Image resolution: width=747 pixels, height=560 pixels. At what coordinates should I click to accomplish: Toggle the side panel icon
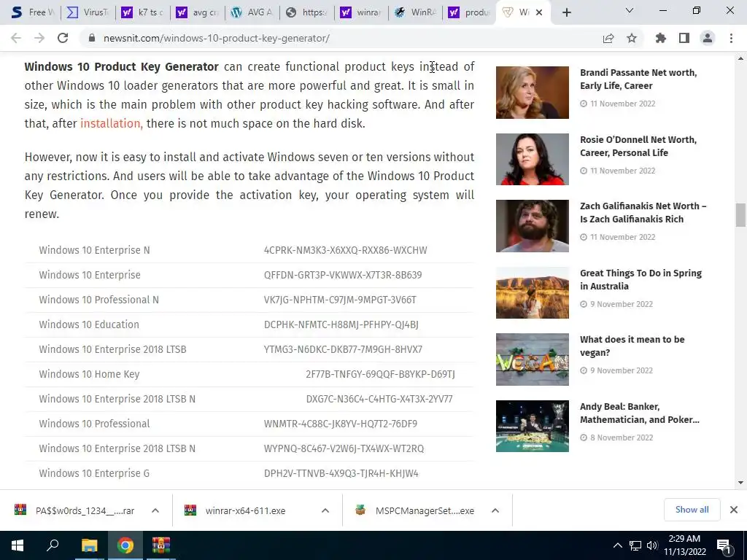point(684,38)
